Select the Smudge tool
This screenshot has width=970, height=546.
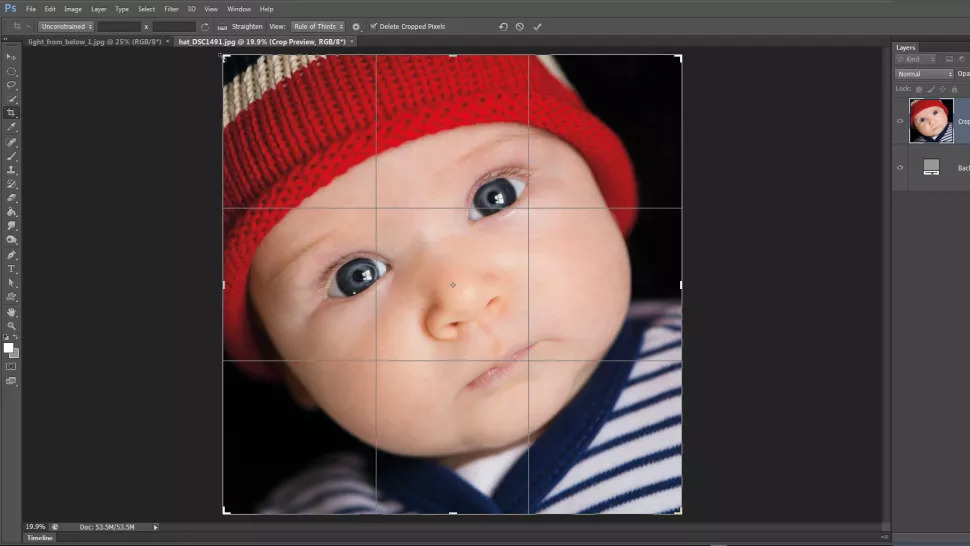point(11,226)
